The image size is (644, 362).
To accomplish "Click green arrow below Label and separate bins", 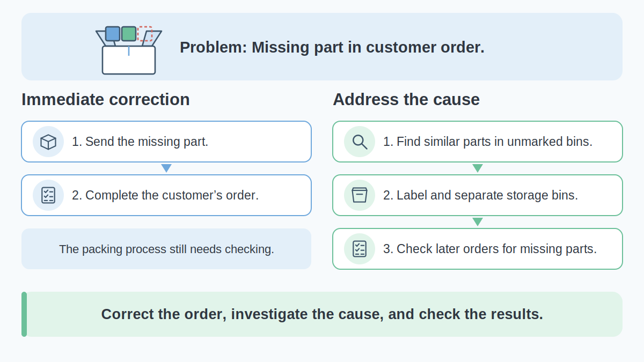I will point(478,221).
